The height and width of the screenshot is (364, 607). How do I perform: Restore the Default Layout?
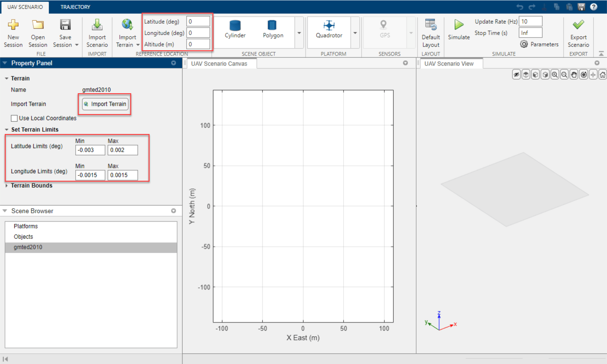point(431,33)
